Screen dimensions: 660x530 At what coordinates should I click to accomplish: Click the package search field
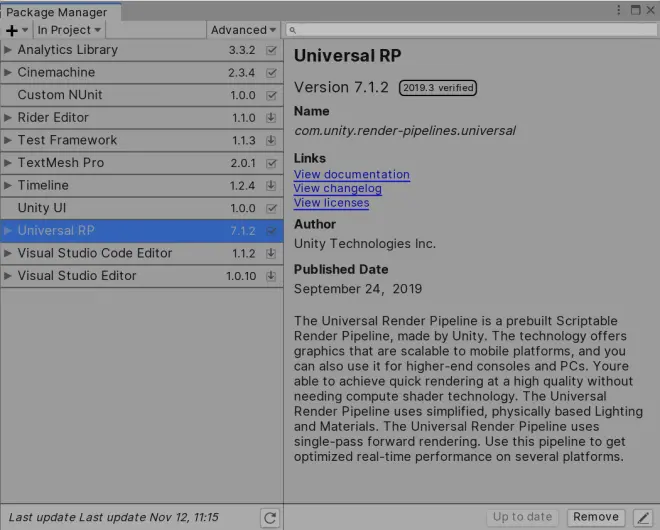click(471, 30)
